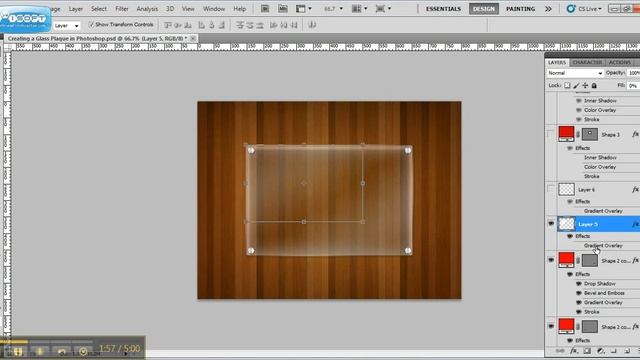Open the Analysis menu
Screen dimensions: 640x360
(147, 9)
